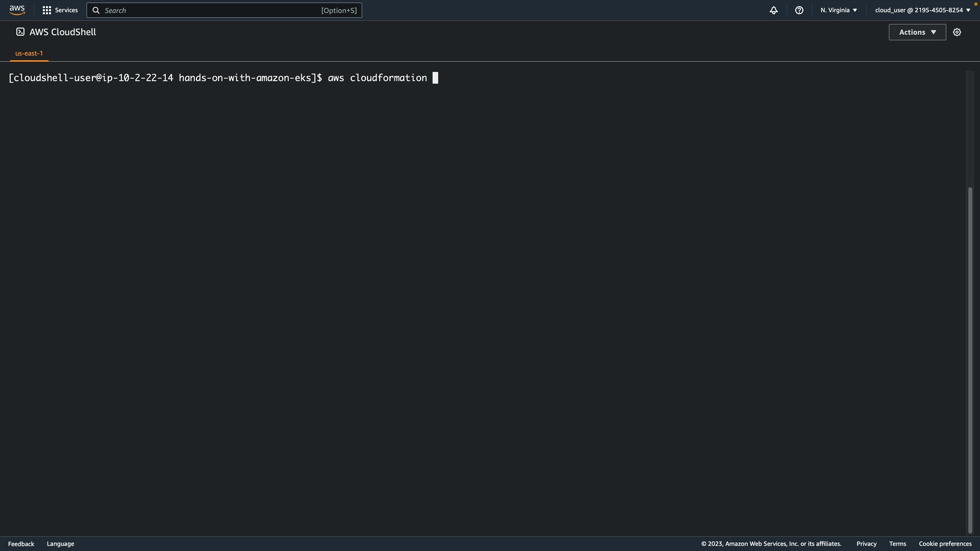Open Cookie preferences
The height and width of the screenshot is (551, 980).
[x=945, y=544]
